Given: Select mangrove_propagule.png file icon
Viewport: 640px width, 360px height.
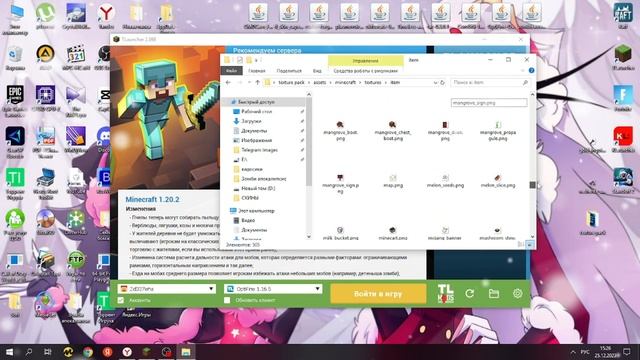Looking at the screenshot, I should 498,124.
